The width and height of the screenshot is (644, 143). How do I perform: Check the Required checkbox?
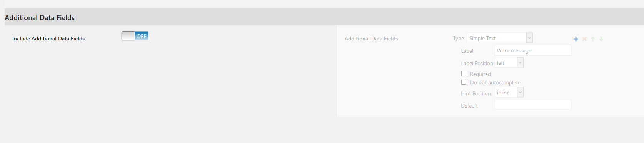click(x=464, y=73)
